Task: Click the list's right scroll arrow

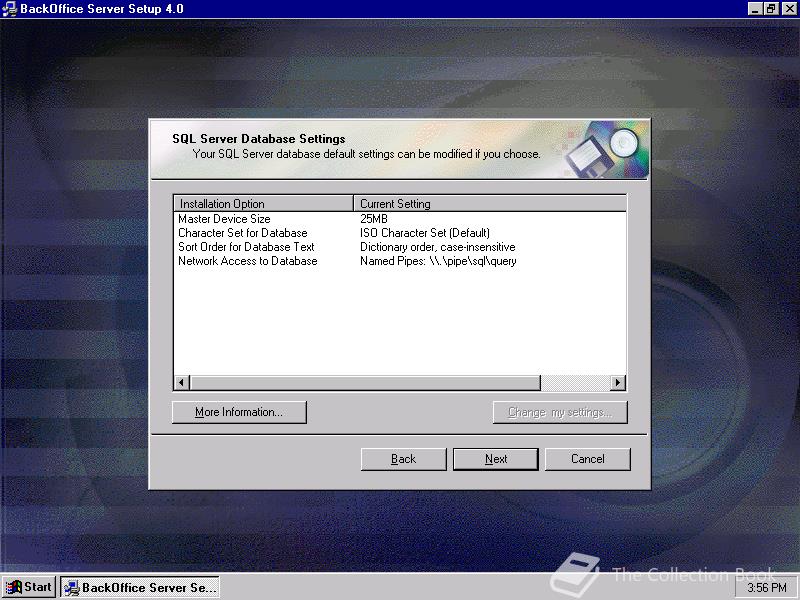Action: pos(618,383)
